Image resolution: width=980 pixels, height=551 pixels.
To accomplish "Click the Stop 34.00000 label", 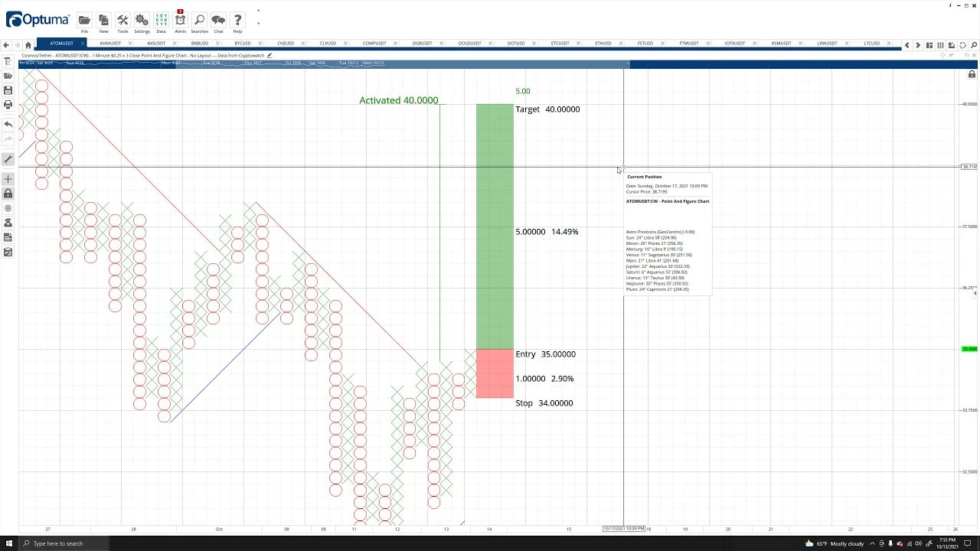I will 544,403.
